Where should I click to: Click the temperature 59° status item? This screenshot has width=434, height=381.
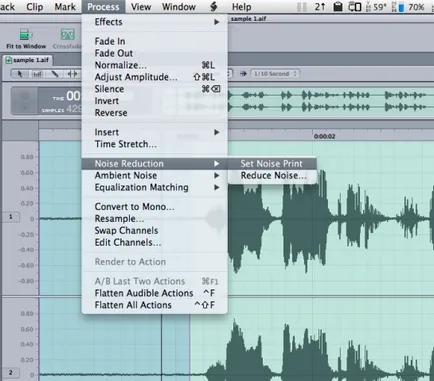click(376, 7)
